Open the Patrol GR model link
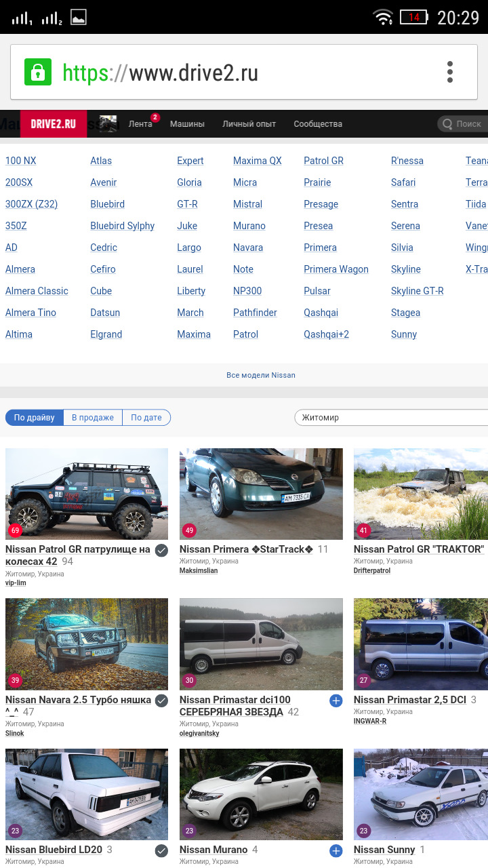The height and width of the screenshot is (868, 488). (324, 161)
